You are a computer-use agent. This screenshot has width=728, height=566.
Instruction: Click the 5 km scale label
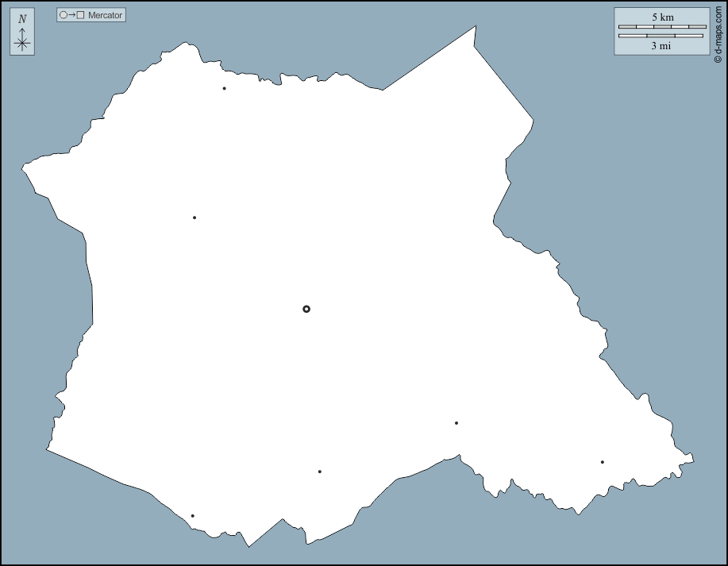662,17
